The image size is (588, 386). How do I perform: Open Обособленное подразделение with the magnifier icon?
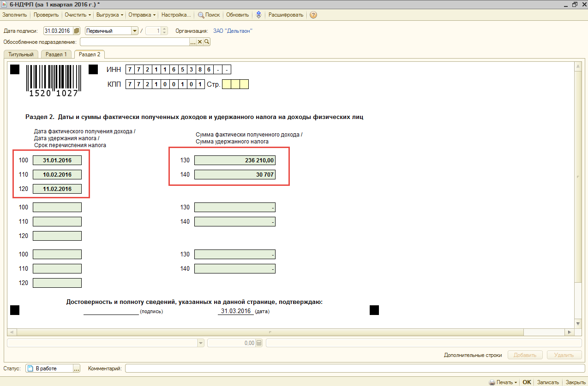pyautogui.click(x=207, y=42)
